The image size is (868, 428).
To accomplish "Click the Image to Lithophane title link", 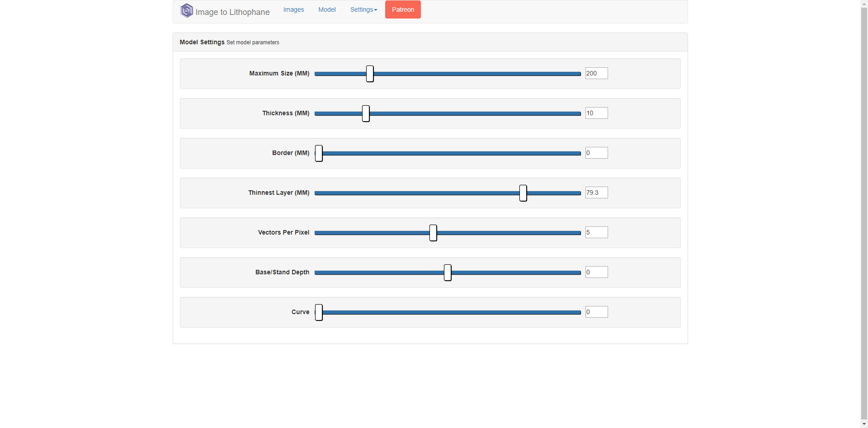I will [232, 12].
